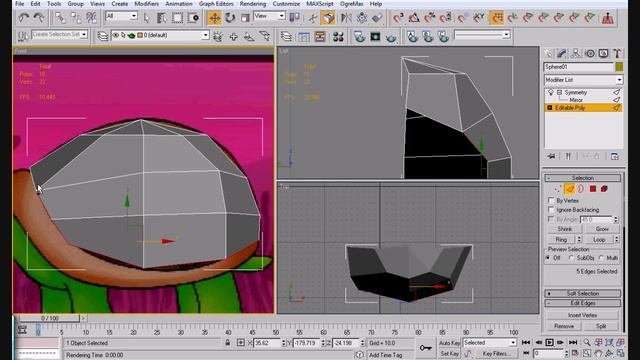Open the Utilities panel hammer tab
Viewport: 640px width, 360px height.
(617, 53)
